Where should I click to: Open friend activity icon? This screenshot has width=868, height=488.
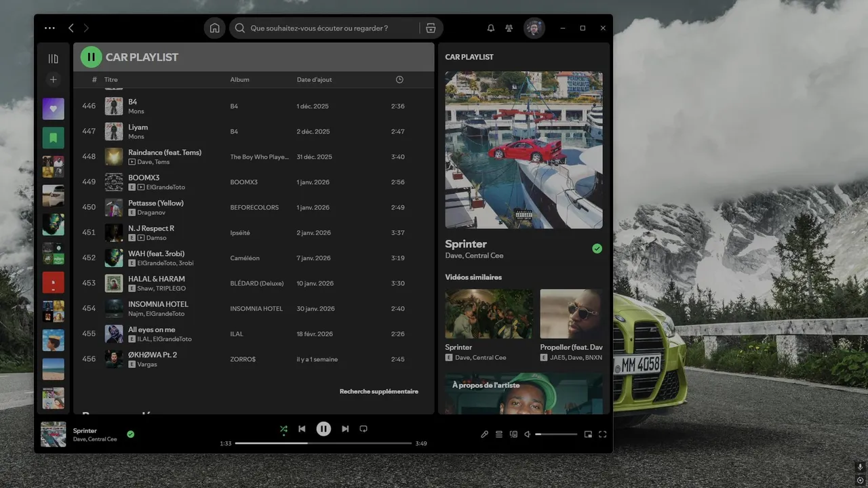click(509, 28)
